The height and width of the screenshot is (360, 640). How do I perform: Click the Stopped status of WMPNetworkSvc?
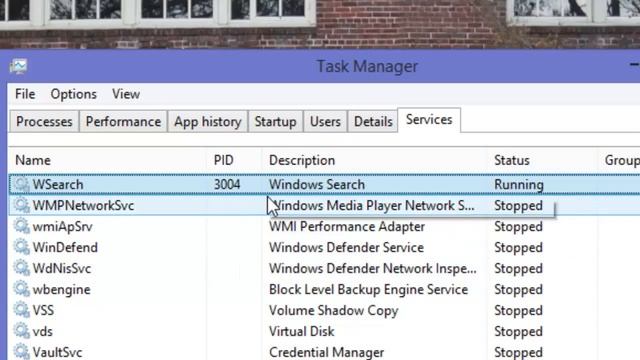[518, 206]
